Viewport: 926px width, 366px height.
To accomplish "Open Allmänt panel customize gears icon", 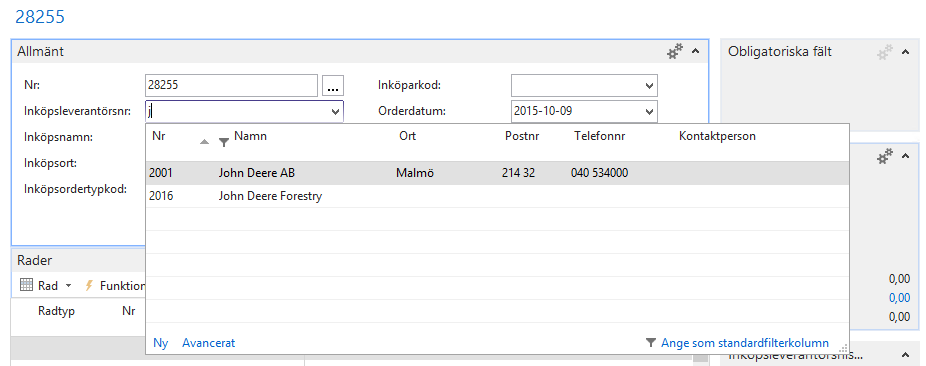I will pyautogui.click(x=675, y=51).
